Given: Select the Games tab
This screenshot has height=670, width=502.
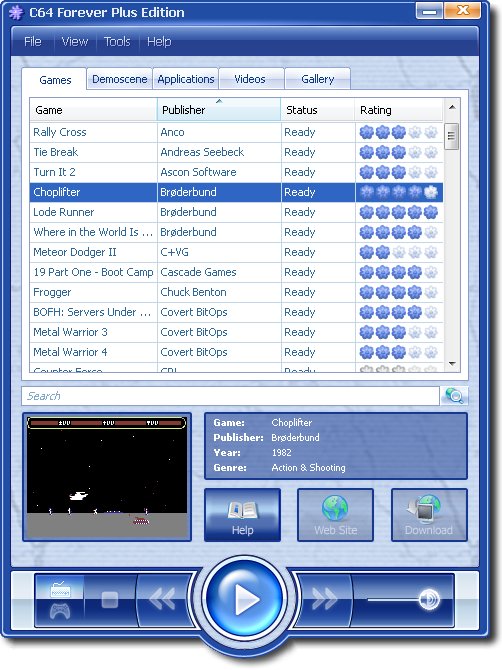Looking at the screenshot, I should (x=55, y=79).
